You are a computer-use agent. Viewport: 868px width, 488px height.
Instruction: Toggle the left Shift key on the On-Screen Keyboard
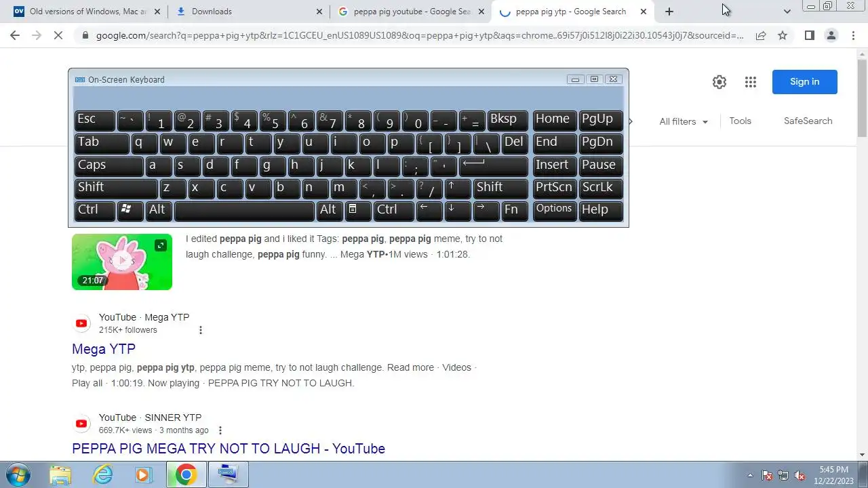pyautogui.click(x=116, y=188)
